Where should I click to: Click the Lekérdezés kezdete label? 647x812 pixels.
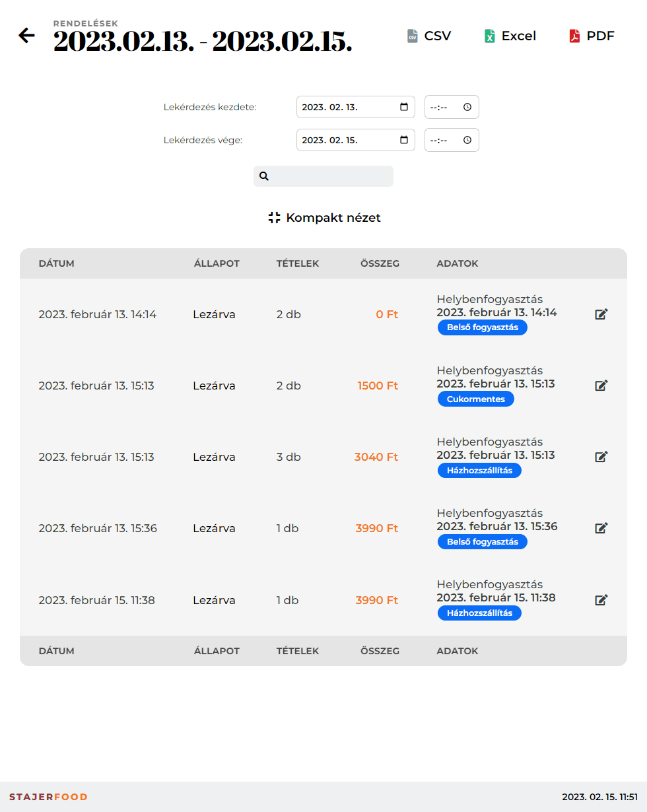210,107
